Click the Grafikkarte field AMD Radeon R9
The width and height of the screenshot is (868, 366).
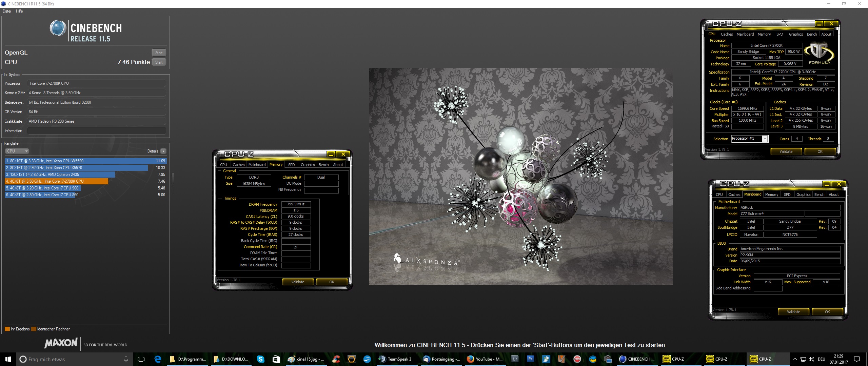97,121
